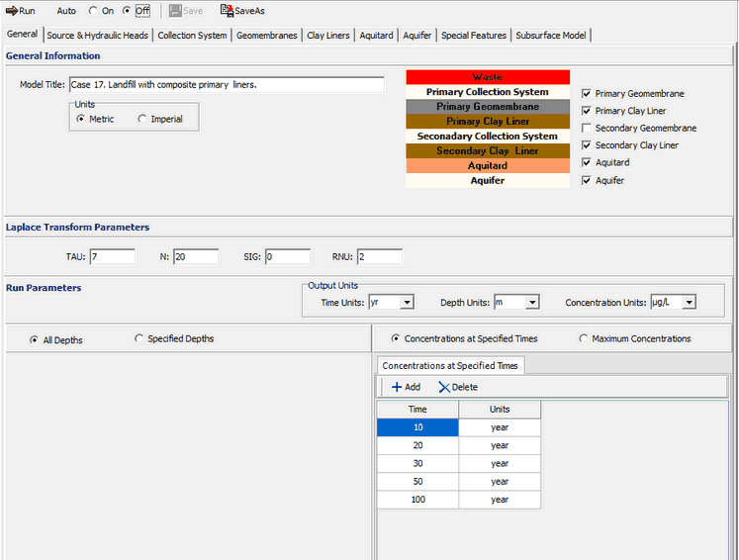Click the red Waste layer swatch
The image size is (739, 560).
pos(488,77)
